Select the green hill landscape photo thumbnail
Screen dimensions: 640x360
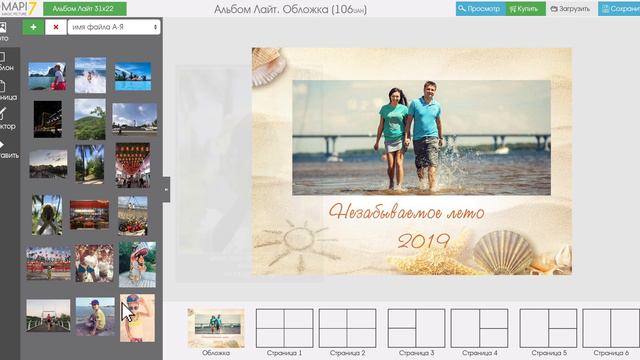click(x=90, y=119)
